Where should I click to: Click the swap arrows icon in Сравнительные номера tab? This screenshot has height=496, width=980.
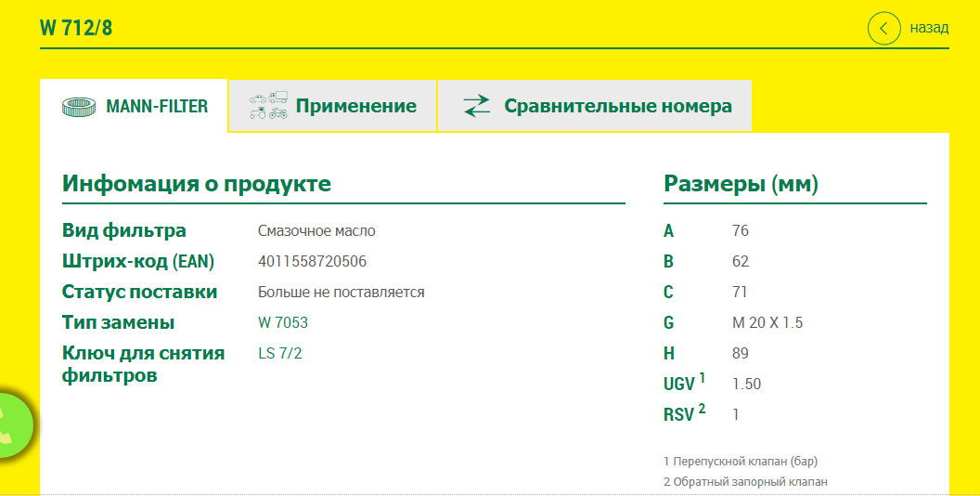point(477,106)
